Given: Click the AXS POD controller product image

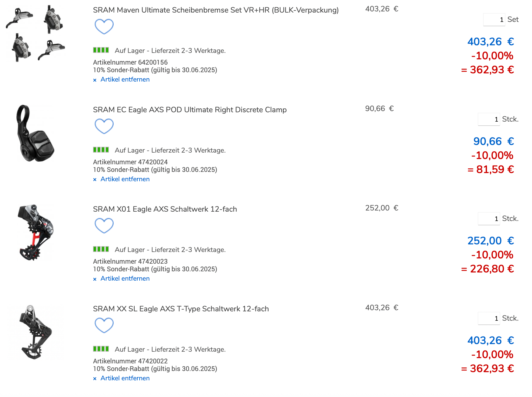Looking at the screenshot, I should click(x=35, y=133).
